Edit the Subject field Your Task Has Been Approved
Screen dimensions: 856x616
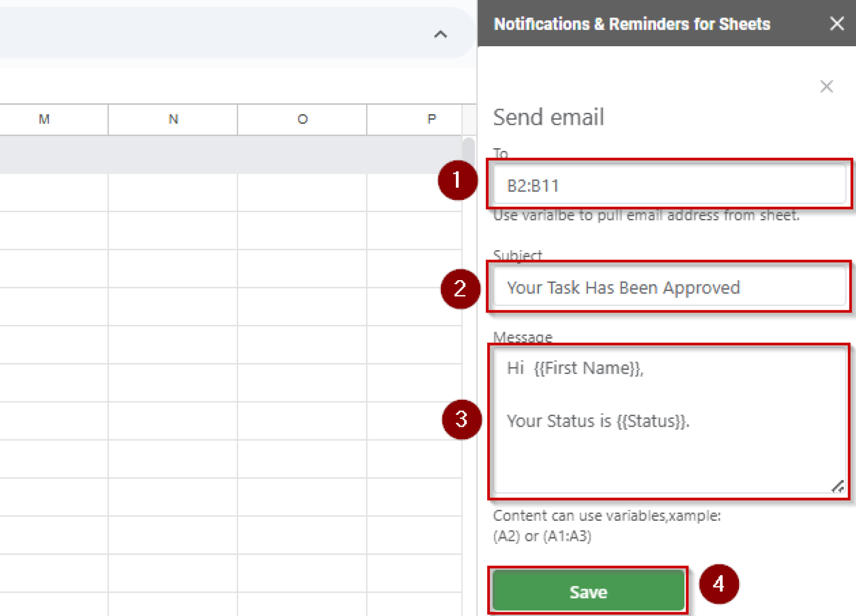[x=669, y=287]
